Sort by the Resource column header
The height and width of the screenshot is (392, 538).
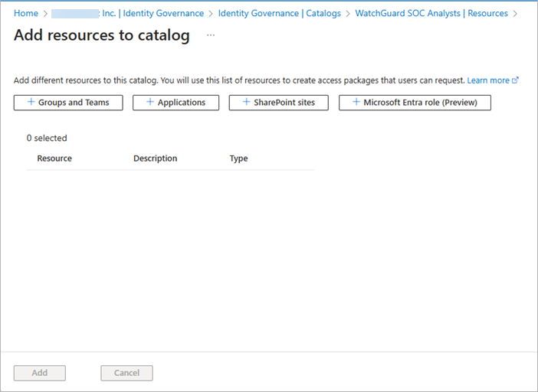click(54, 158)
